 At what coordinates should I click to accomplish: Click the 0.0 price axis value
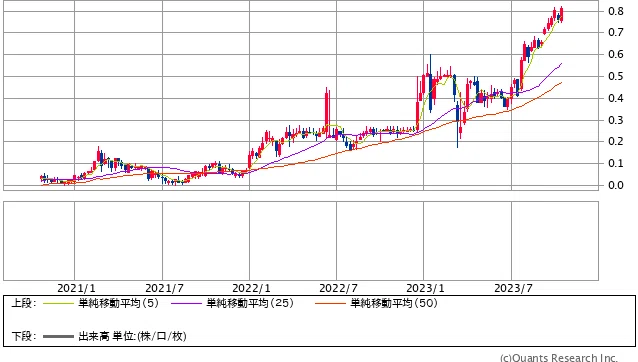[616, 185]
